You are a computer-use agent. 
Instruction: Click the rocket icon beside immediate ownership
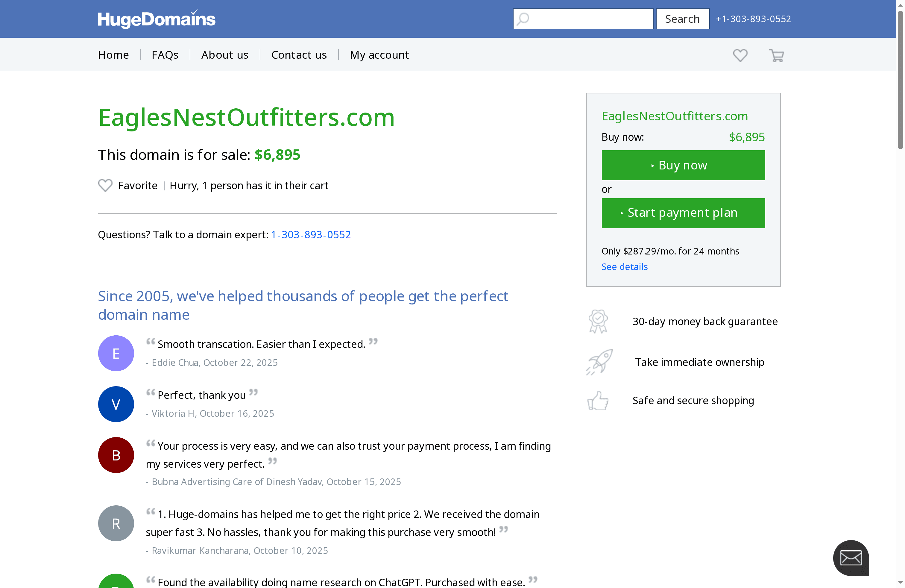click(600, 362)
